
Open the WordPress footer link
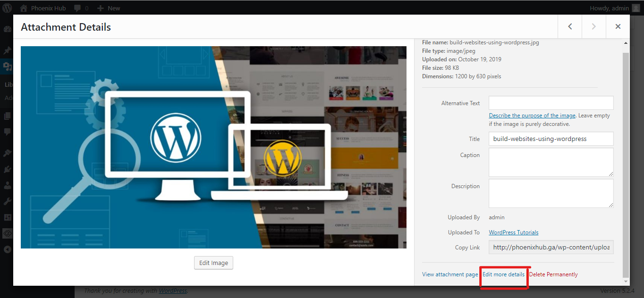173,291
